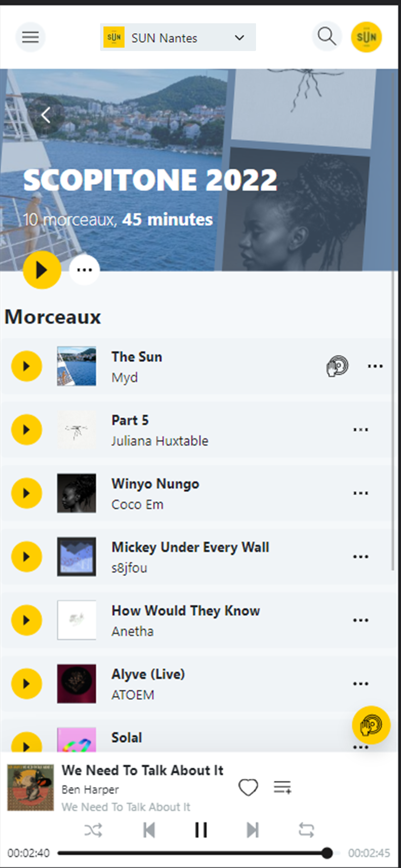Viewport: 401px width, 868px height.
Task: Go back with the left chevron arrow
Action: tap(46, 115)
